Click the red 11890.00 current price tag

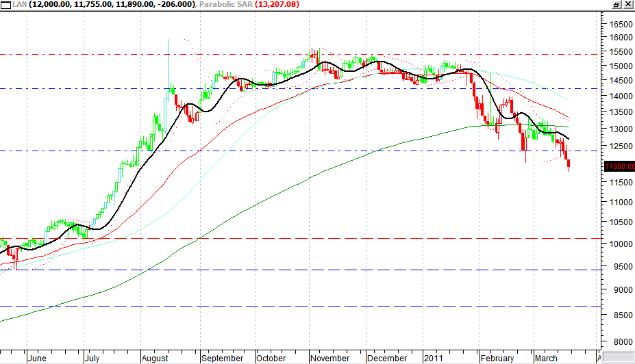point(619,166)
